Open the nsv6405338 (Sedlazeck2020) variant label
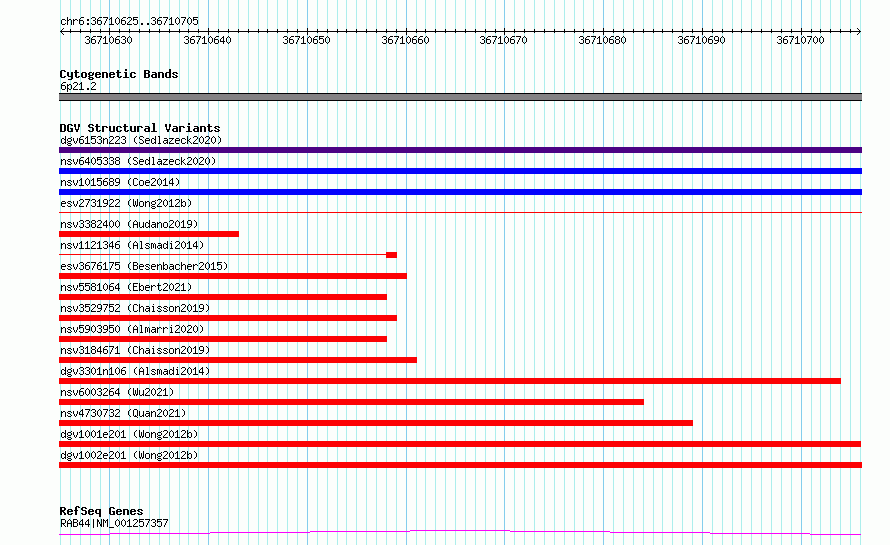 [x=138, y=161]
